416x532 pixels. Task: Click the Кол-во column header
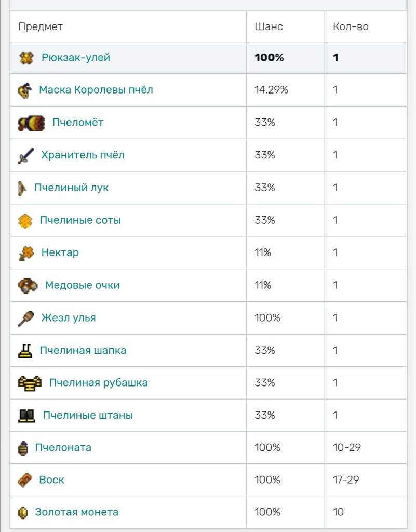tap(351, 26)
